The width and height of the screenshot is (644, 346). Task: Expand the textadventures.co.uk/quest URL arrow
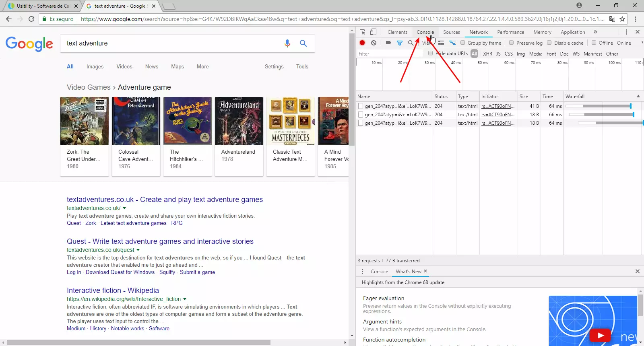click(138, 250)
